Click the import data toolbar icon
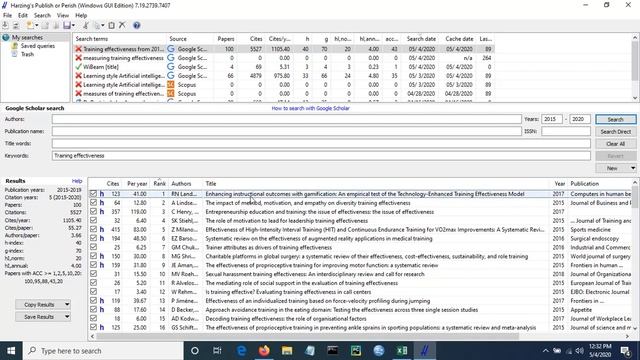Viewport: 640px width, 360px height. point(5,25)
